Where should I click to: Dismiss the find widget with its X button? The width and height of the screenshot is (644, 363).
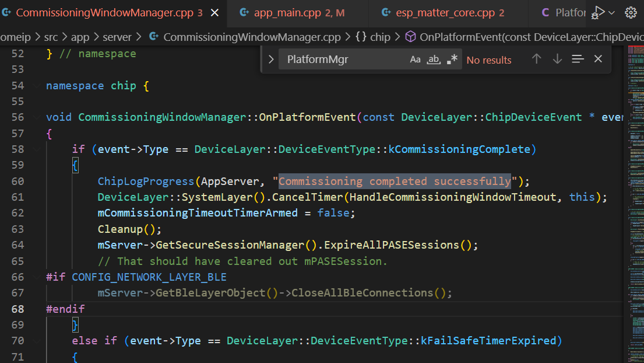[x=598, y=58]
